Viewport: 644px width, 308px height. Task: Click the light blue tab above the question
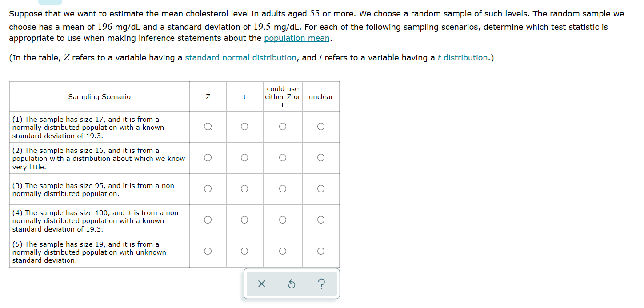(x=50, y=2)
